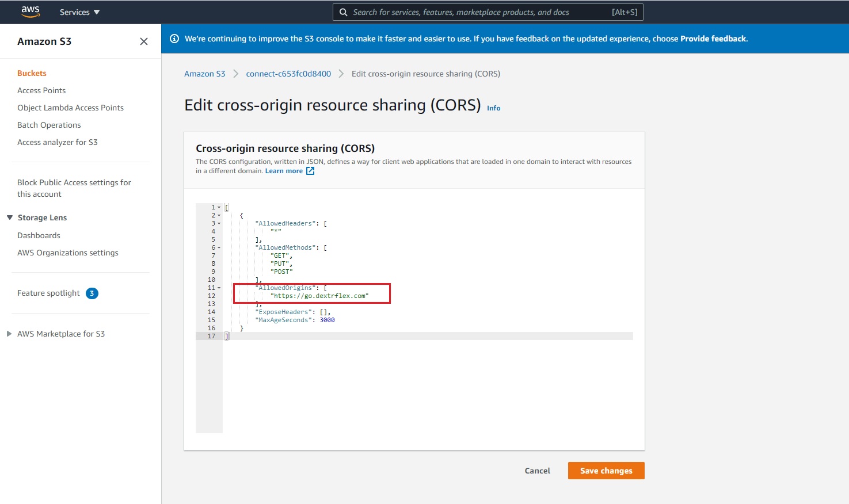849x504 pixels.
Task: Click the ExposeHeaders line in the editor
Action: coord(293,312)
